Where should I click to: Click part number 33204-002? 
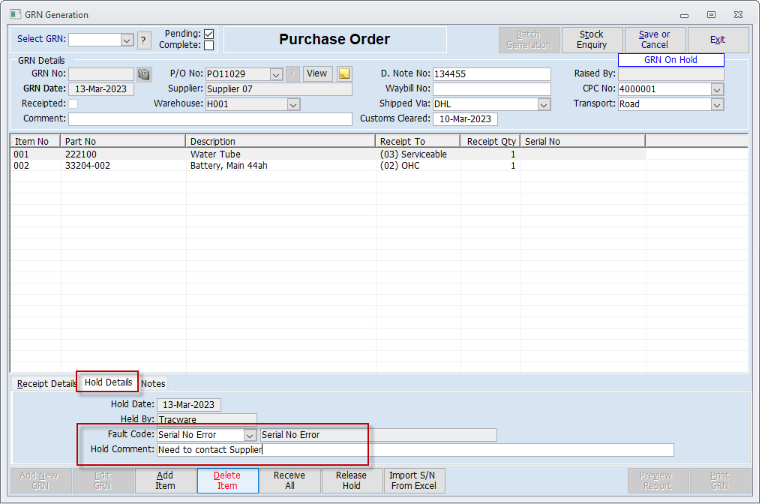[88, 166]
